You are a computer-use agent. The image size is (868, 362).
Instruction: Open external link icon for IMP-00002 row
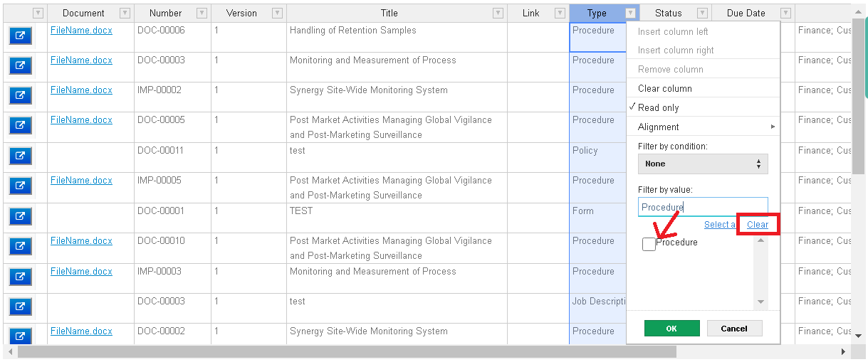(x=21, y=96)
